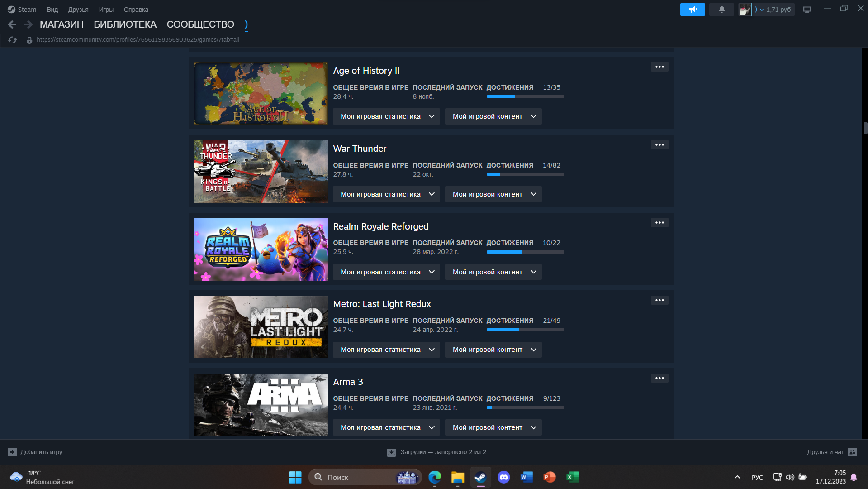Click 'Загрузки — завершено 2 из 2' downloads status
Image resolution: width=868 pixels, height=489 pixels.
443,452
